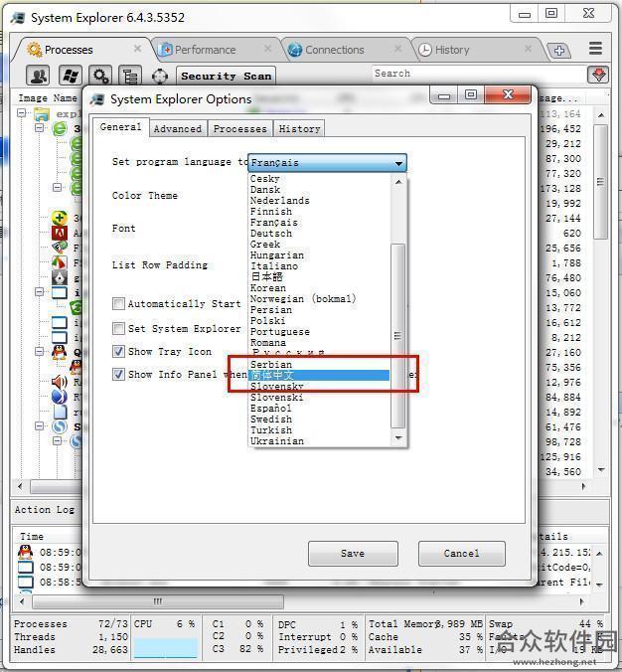Click the red Adobe process icon

click(x=59, y=233)
